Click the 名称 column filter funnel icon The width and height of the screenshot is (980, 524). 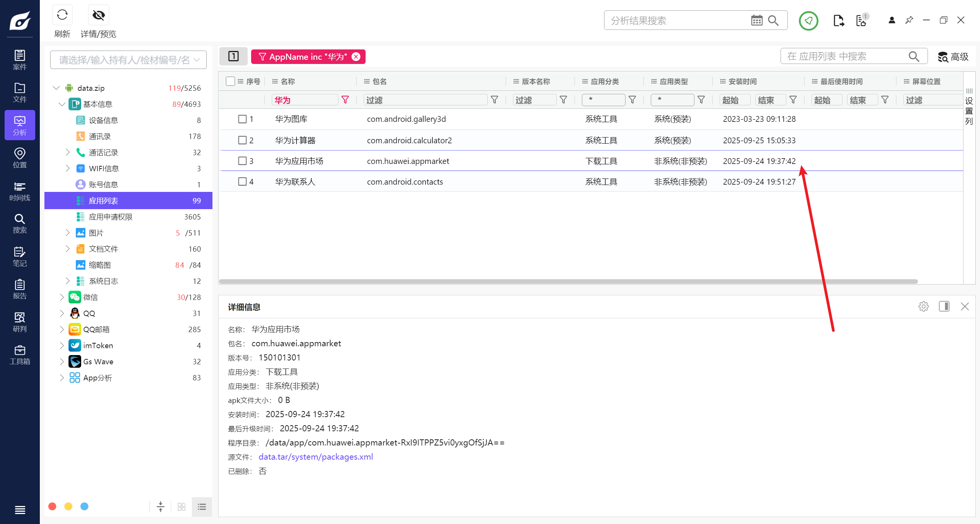coord(345,100)
